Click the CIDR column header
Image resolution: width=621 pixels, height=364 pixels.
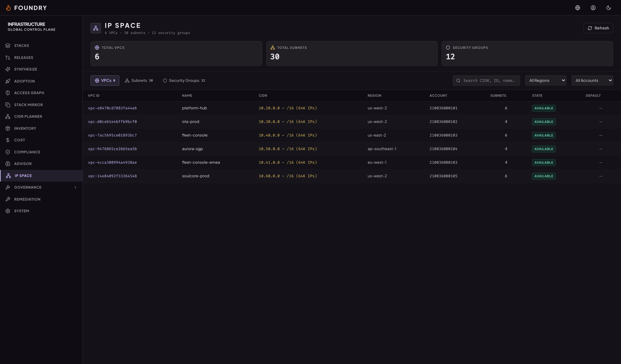point(263,96)
